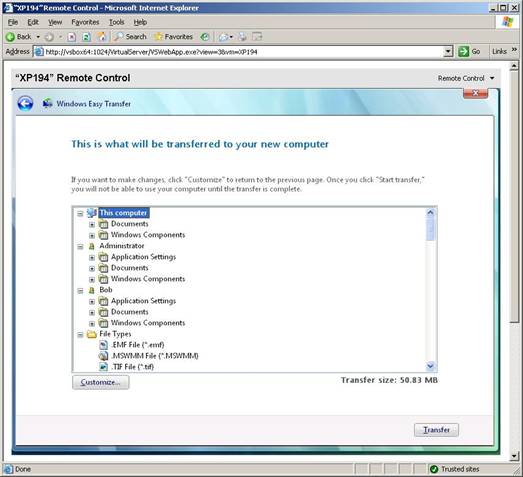Click the .EMF File type icon

tap(104, 345)
